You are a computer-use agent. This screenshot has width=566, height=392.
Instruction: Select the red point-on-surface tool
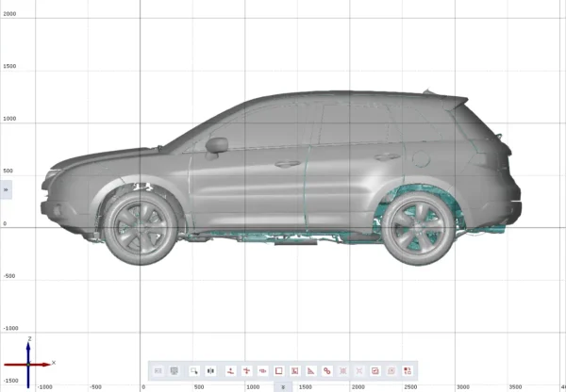pos(231,370)
